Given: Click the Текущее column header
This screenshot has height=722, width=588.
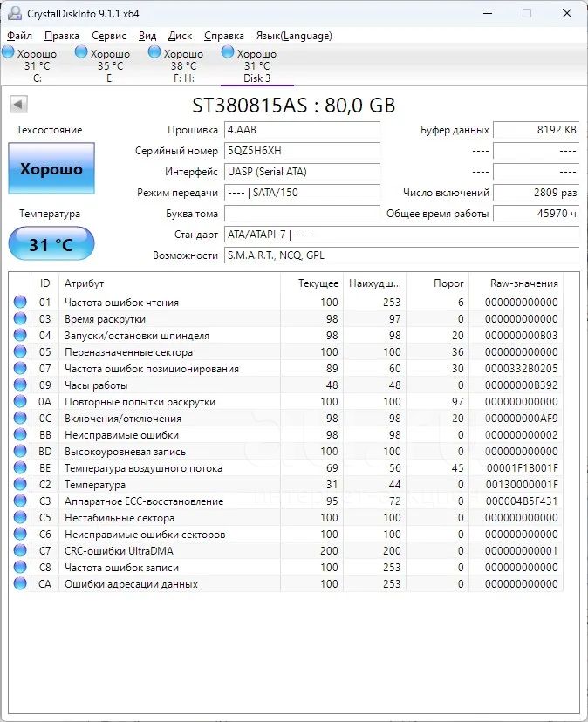Looking at the screenshot, I should pyautogui.click(x=312, y=283).
